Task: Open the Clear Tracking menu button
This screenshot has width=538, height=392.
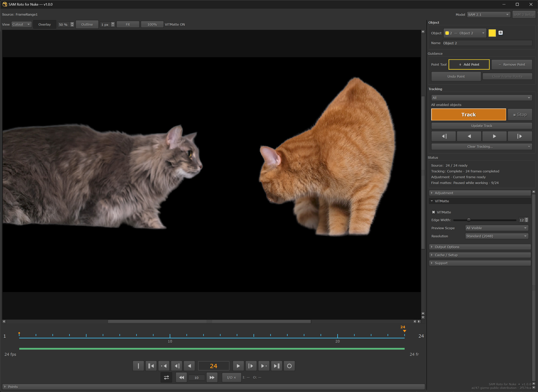Action: [x=482, y=147]
